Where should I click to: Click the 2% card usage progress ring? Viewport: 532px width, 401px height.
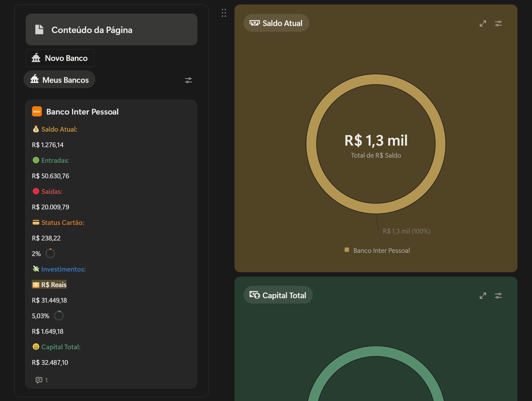(50, 253)
